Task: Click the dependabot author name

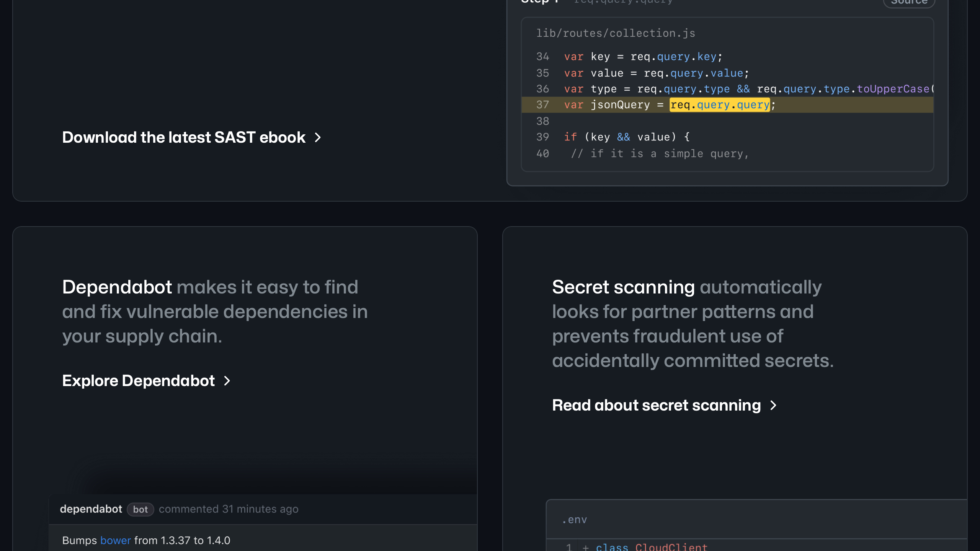Action: pyautogui.click(x=91, y=509)
